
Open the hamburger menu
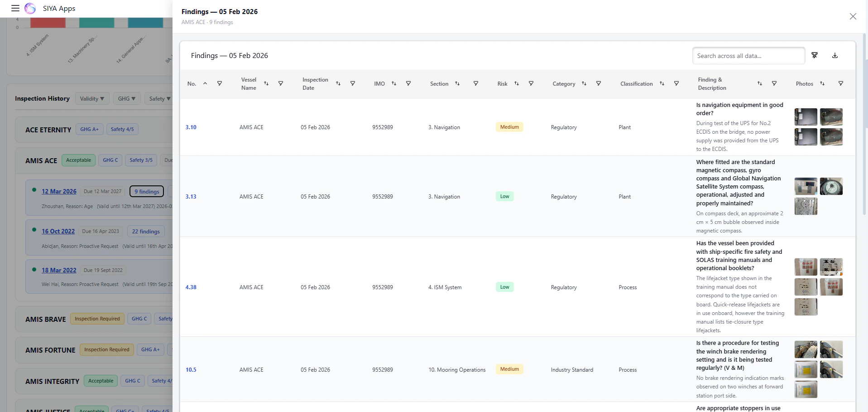pyautogui.click(x=15, y=8)
